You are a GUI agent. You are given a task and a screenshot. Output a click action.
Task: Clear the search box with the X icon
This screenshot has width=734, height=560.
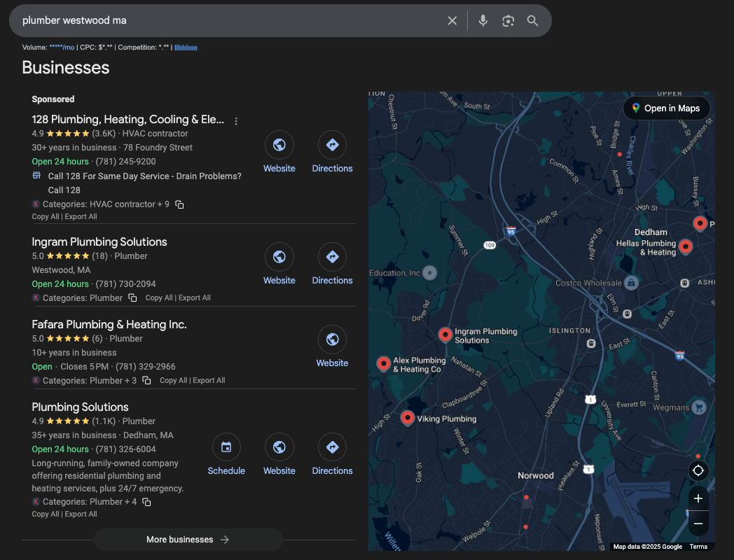(452, 20)
